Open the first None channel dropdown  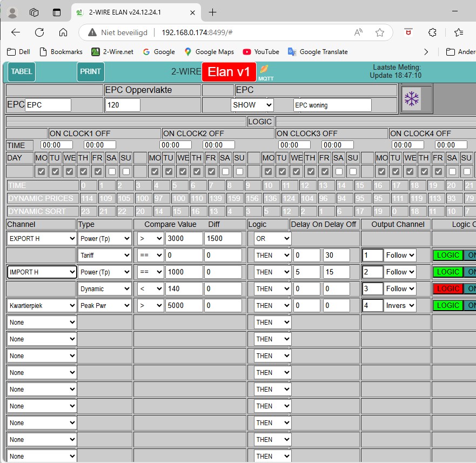(x=42, y=322)
